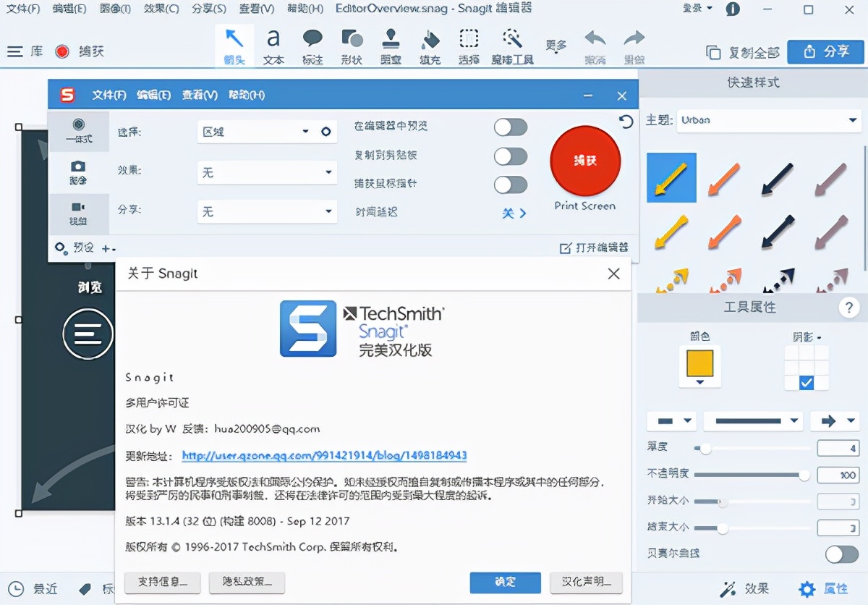Click the 确定 button in About dialog
The image size is (868, 605).
point(505,582)
